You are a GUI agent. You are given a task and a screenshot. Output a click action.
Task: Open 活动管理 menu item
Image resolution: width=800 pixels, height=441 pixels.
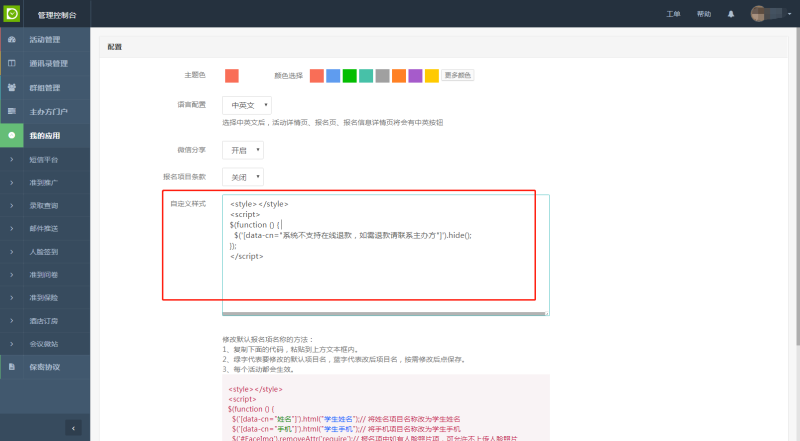click(x=45, y=39)
